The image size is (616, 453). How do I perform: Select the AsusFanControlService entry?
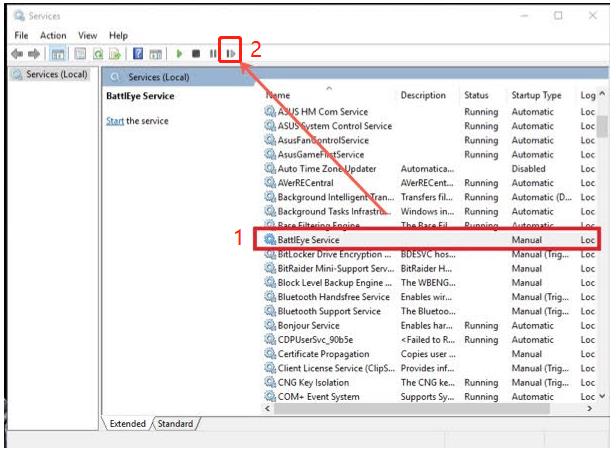point(429,140)
